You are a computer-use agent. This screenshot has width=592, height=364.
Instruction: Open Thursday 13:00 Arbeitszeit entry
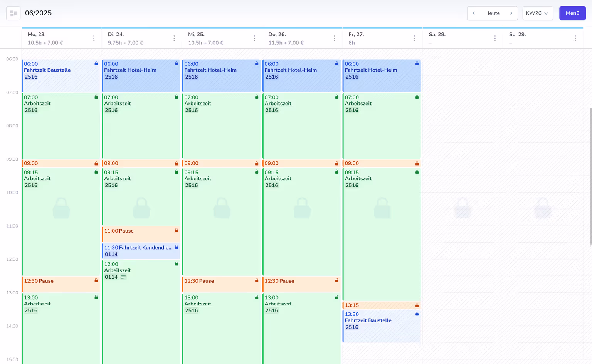click(x=301, y=329)
